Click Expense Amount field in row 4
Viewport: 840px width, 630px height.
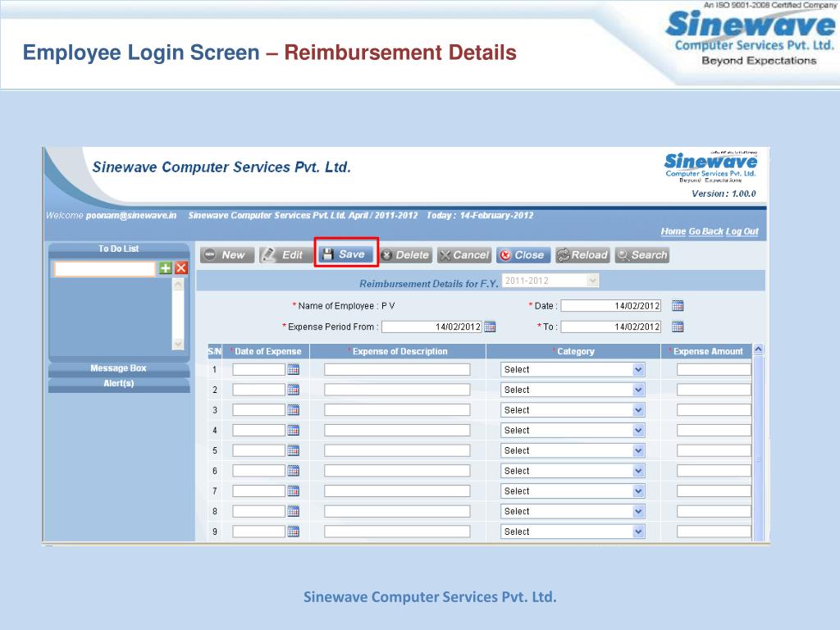coord(714,430)
